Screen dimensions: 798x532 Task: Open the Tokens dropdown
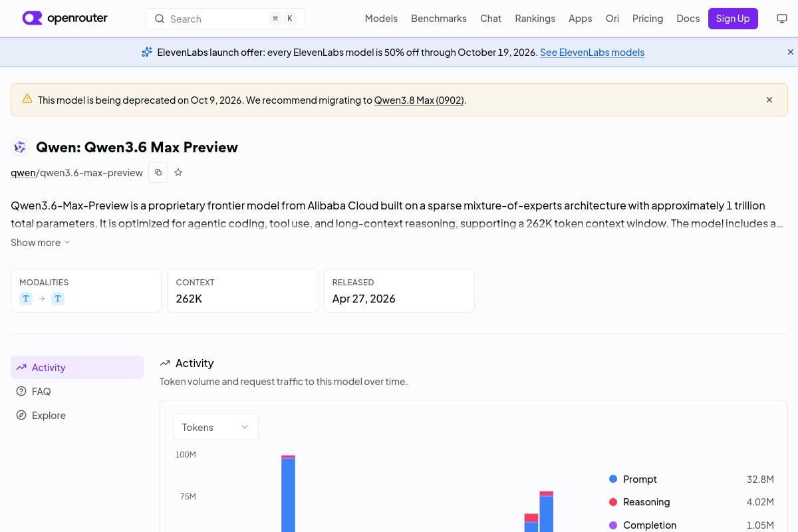point(216,427)
